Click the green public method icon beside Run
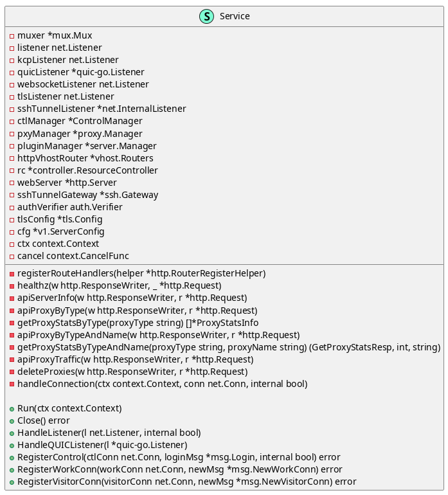Viewport: 448px width, 495px height. 12,409
